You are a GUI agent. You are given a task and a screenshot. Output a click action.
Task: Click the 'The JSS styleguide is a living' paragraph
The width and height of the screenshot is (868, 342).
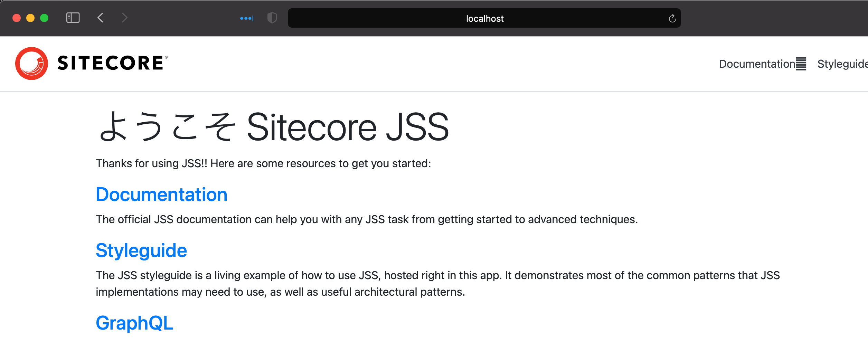tap(438, 284)
